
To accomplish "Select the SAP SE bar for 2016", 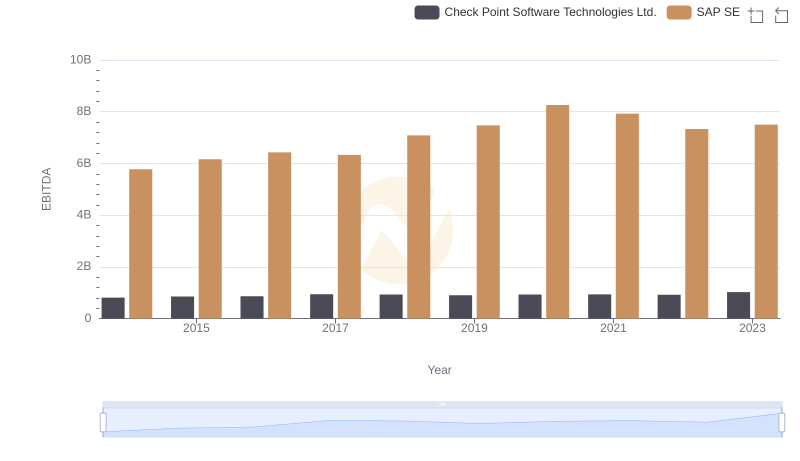I will (280, 235).
